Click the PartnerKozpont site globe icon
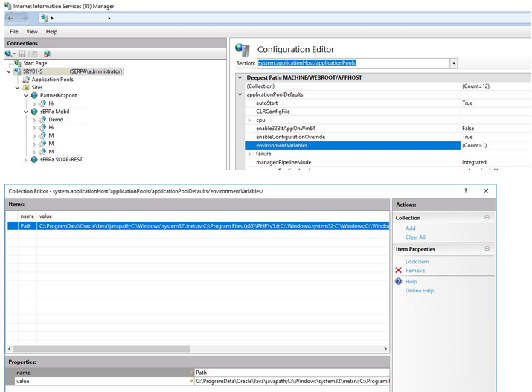This screenshot has height=392, width=532. (x=34, y=95)
